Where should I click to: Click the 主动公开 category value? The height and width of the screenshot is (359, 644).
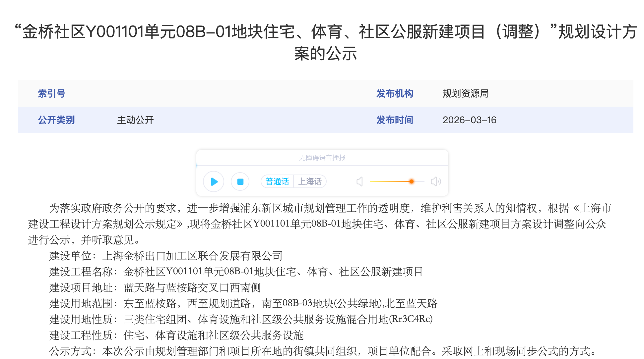135,120
